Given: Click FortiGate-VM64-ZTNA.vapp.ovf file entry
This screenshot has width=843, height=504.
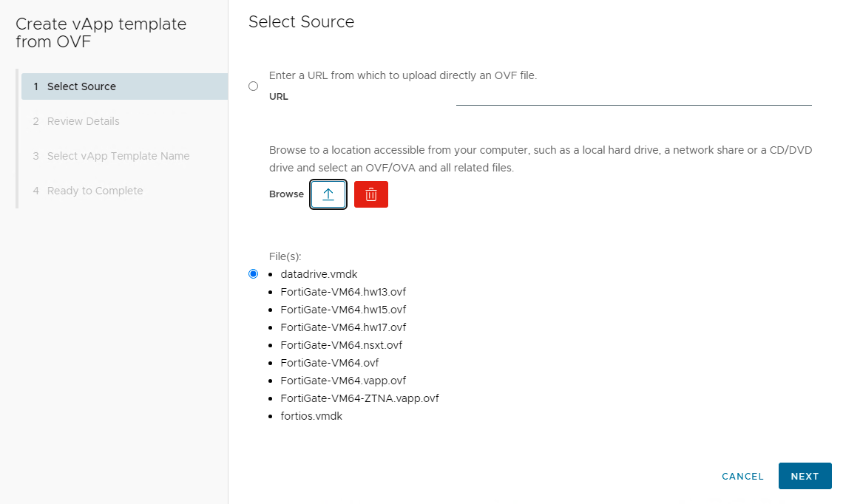Looking at the screenshot, I should pyautogui.click(x=359, y=398).
